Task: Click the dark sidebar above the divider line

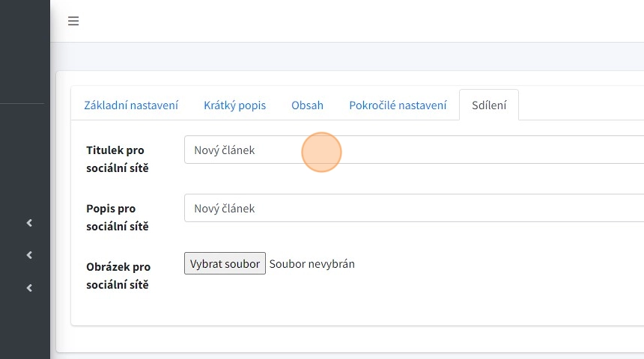Action: click(25, 52)
